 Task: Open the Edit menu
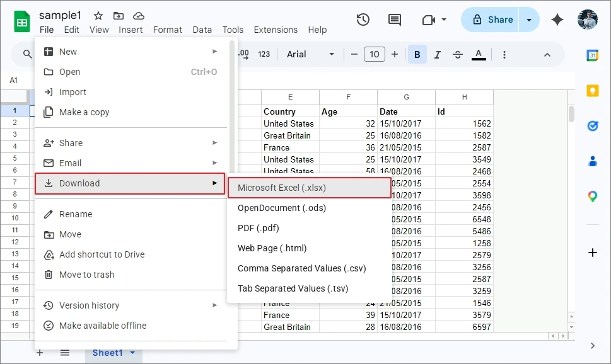[71, 30]
